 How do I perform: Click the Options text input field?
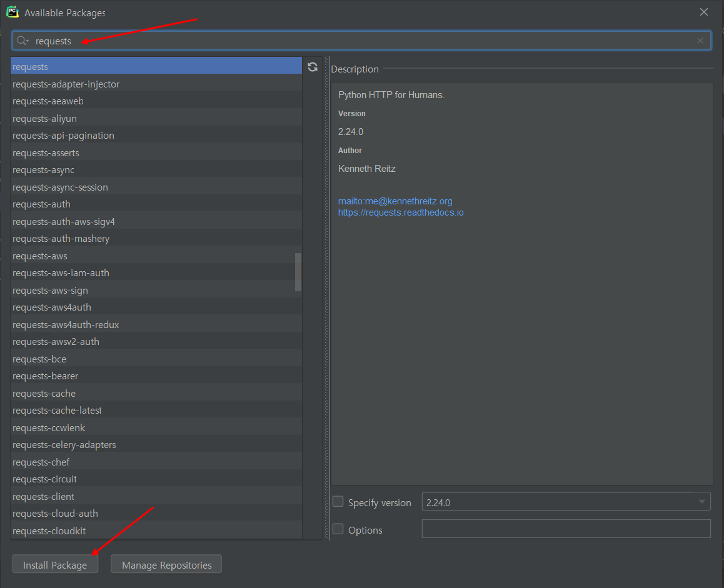coord(566,529)
